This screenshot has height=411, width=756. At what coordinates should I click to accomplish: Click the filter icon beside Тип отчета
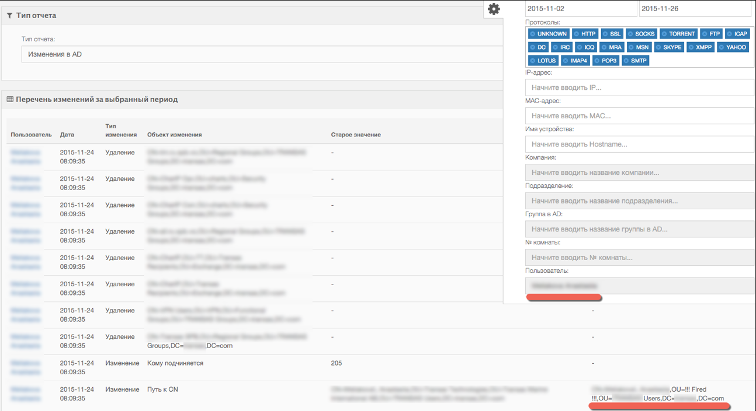click(x=9, y=16)
